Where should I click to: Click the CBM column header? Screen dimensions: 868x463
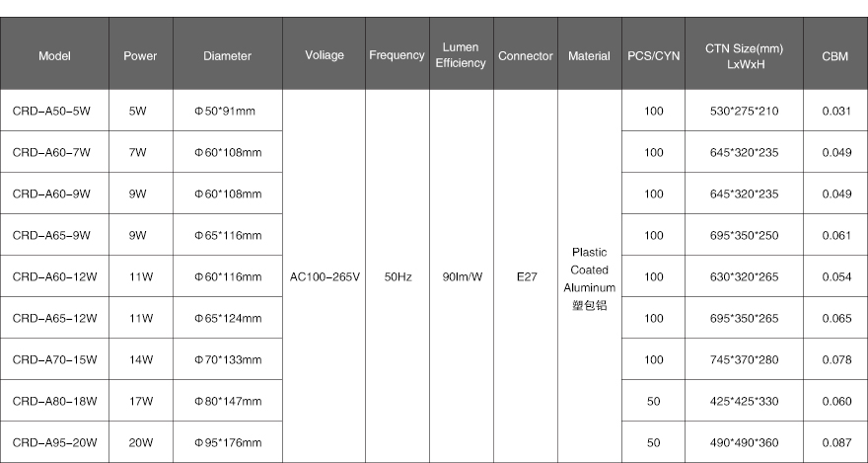pyautogui.click(x=835, y=53)
